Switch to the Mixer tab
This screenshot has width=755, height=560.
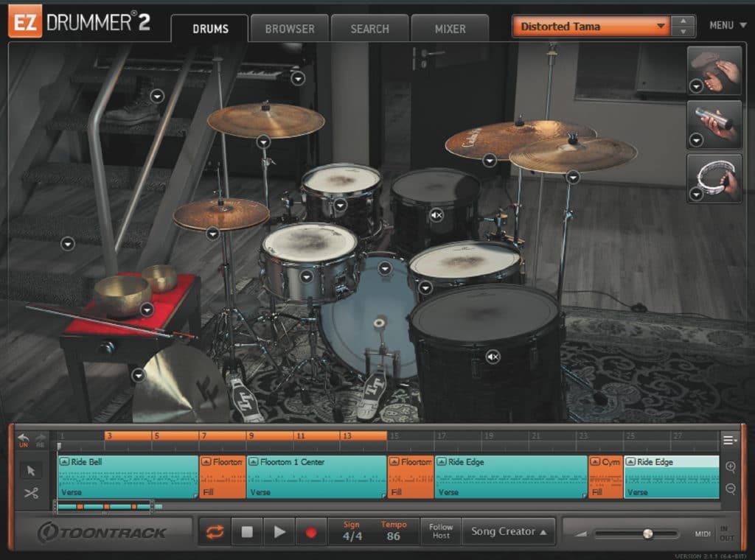point(450,29)
